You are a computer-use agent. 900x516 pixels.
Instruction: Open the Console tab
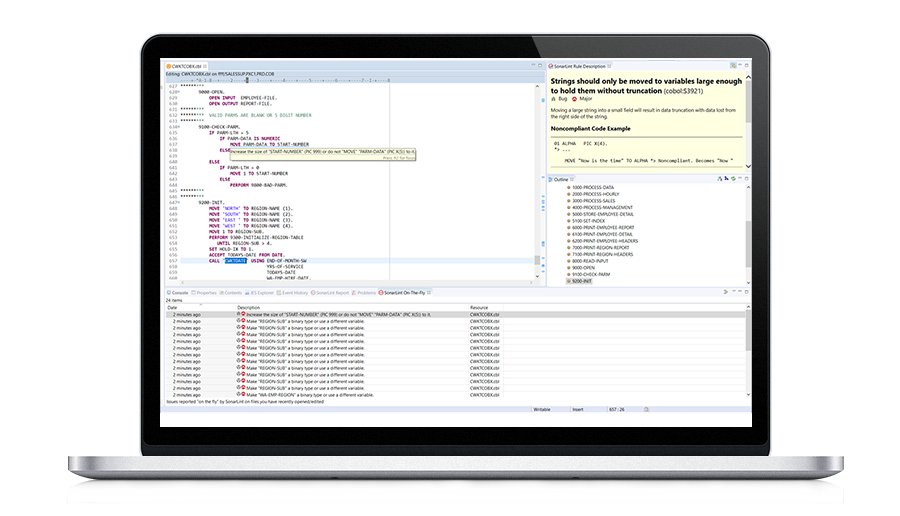coord(176,292)
